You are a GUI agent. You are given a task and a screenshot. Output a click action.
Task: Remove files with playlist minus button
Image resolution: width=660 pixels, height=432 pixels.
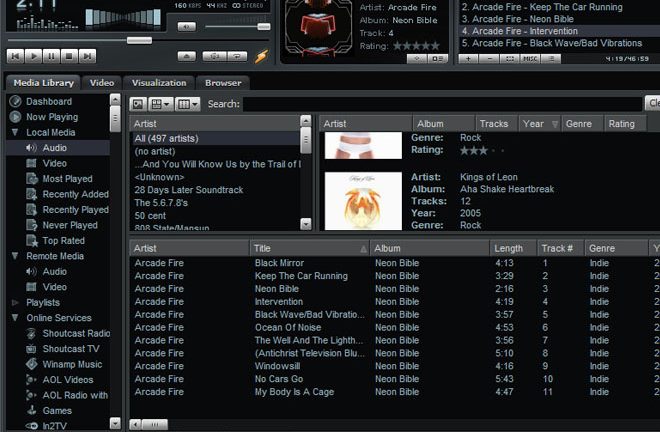coord(489,59)
